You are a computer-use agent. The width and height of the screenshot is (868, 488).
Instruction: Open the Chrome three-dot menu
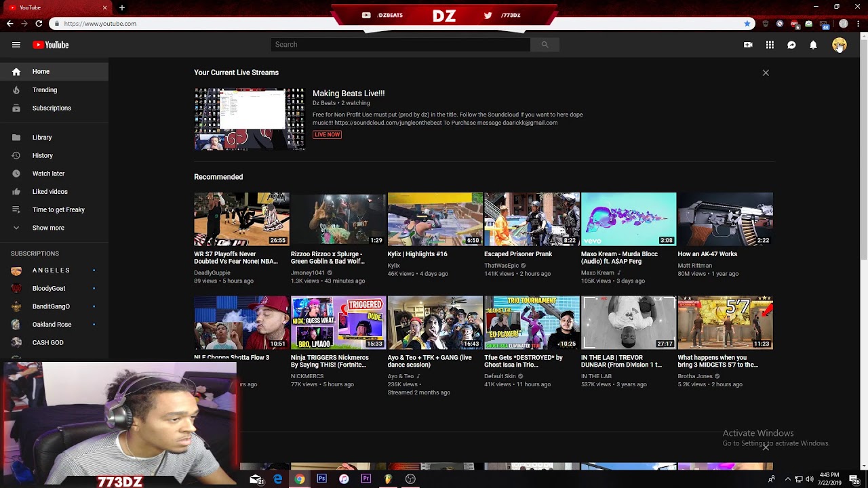(858, 24)
